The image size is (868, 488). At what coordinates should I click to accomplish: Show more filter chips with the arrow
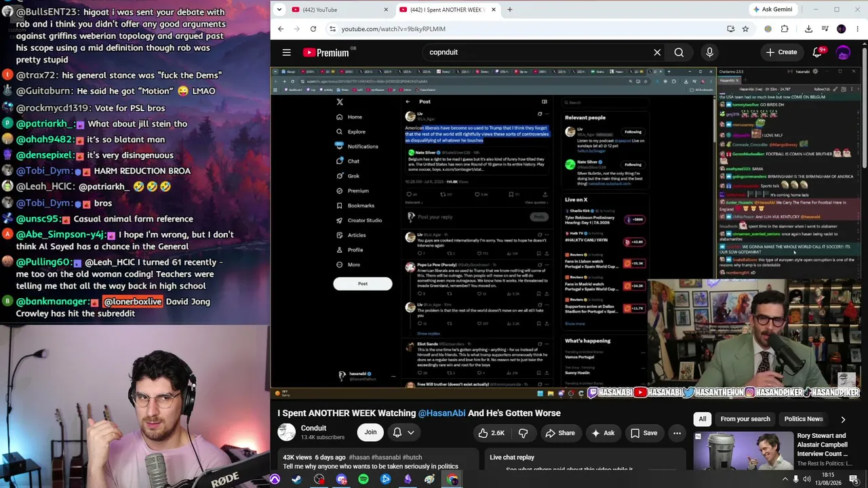point(843,420)
